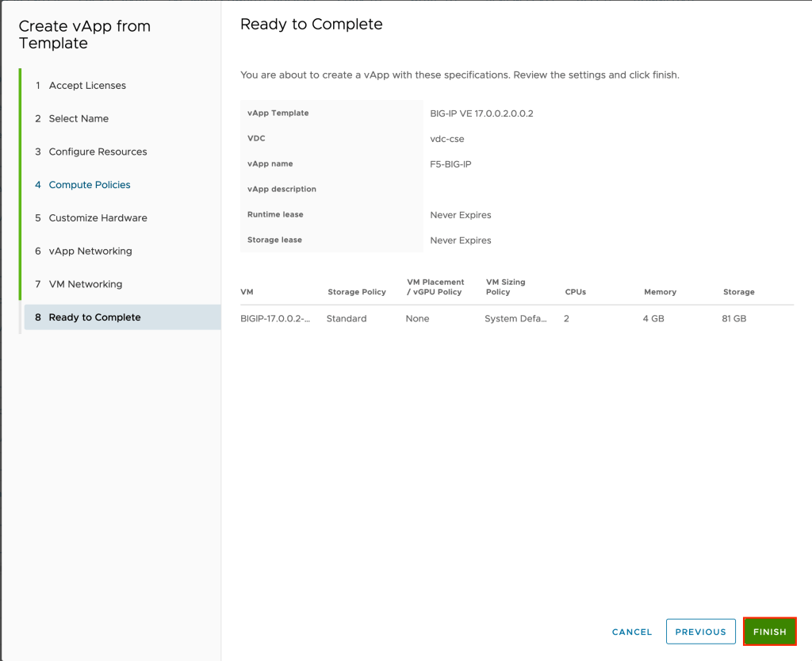Select the Compute Policies step
Screen dimensions: 812x661
click(90, 185)
